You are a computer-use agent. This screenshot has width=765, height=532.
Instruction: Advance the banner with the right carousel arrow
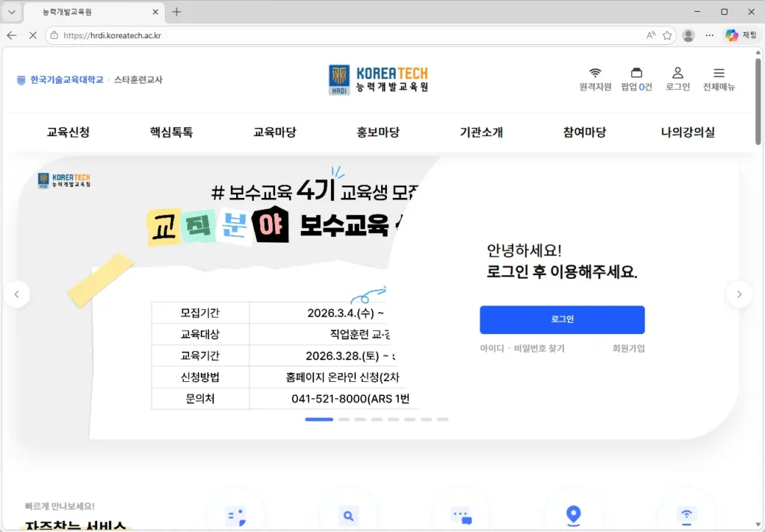click(739, 294)
